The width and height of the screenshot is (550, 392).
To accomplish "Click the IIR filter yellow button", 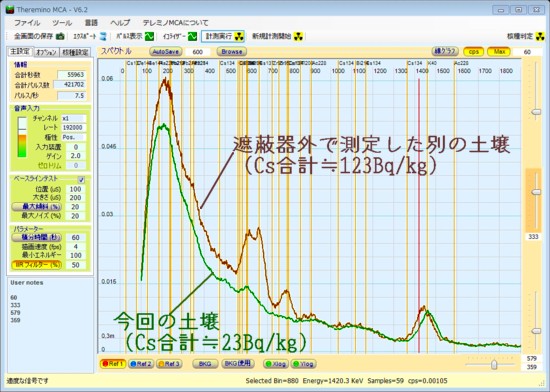I will [x=36, y=265].
